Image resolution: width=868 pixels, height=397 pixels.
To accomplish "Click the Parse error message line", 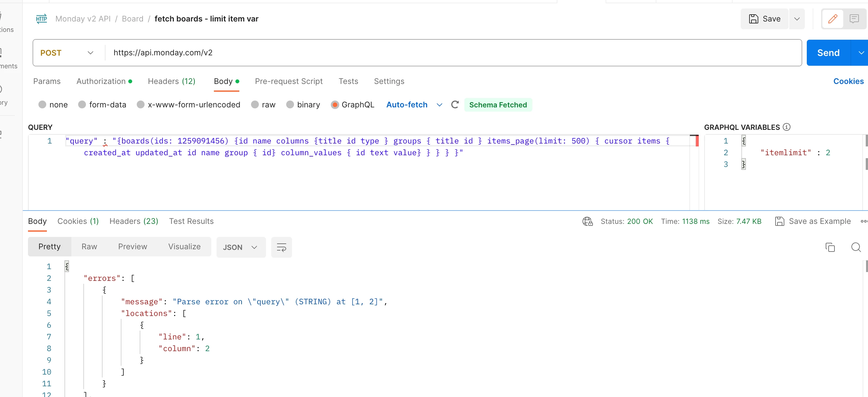I will (254, 302).
